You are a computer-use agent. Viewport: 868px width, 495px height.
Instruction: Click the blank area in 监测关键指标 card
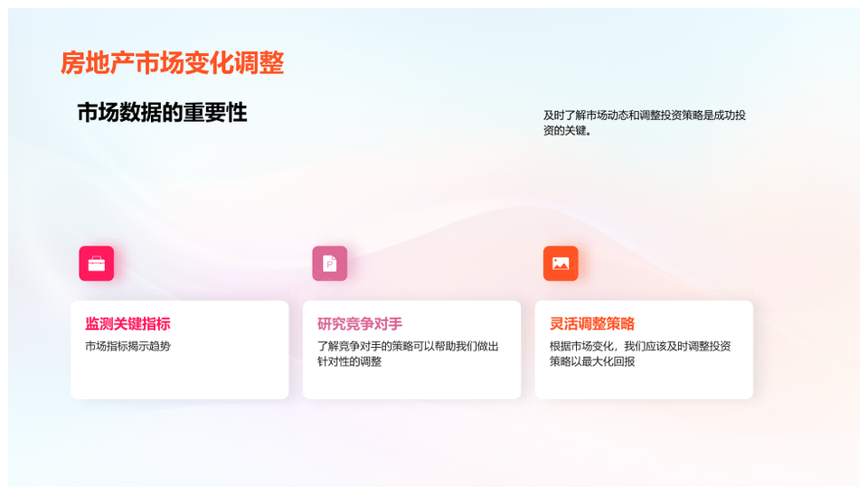pyautogui.click(x=179, y=378)
